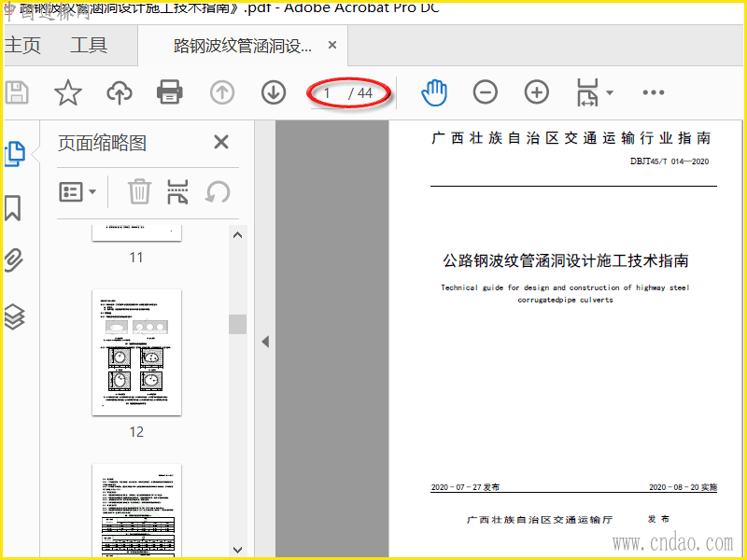The width and height of the screenshot is (747, 560).
Task: Switch to the 主页 tab
Action: click(x=22, y=46)
